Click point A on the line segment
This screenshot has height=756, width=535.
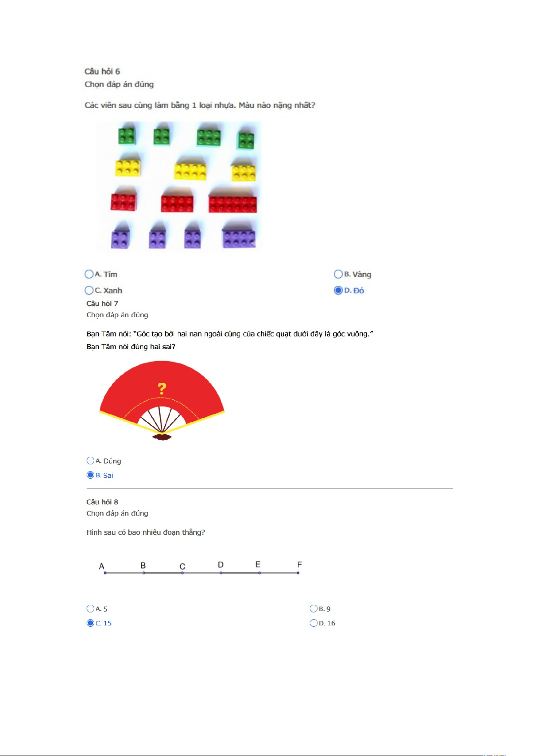pos(105,573)
